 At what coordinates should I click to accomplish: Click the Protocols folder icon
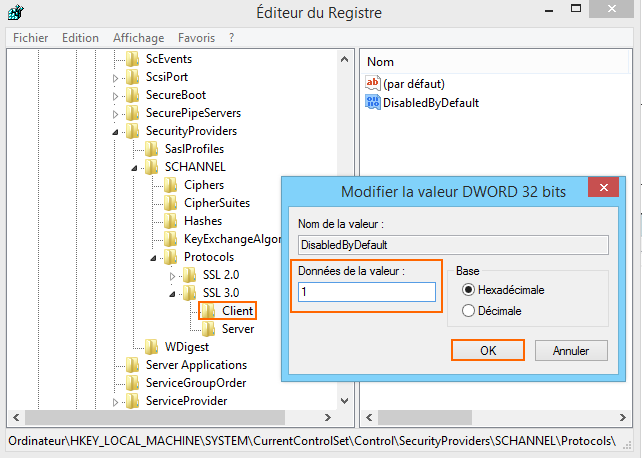(170, 257)
